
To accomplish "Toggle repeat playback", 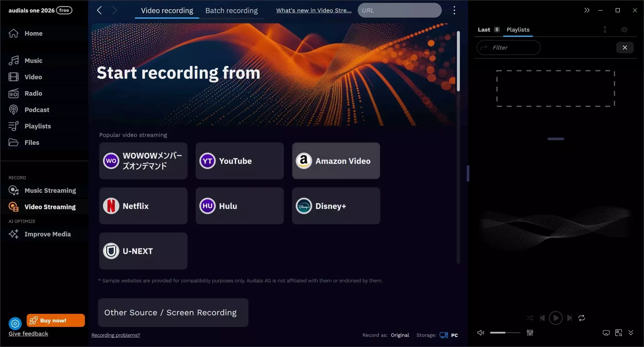I will click(x=582, y=318).
